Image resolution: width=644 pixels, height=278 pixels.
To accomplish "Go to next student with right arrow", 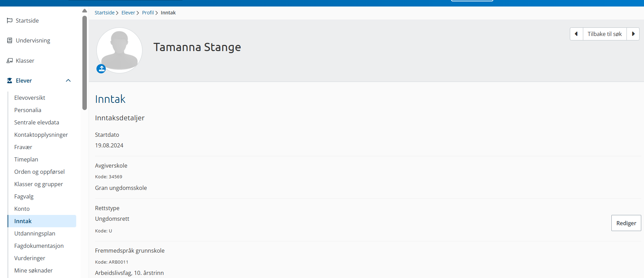I will (x=633, y=34).
